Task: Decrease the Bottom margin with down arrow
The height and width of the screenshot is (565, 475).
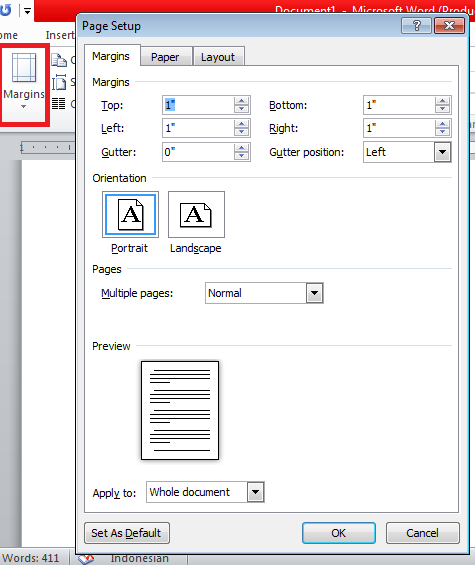Action: coord(442,109)
